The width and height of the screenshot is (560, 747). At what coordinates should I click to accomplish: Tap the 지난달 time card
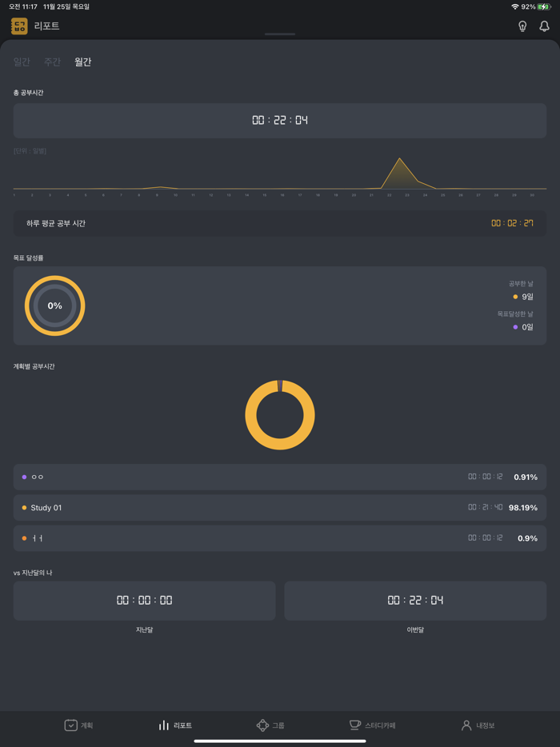point(145,600)
